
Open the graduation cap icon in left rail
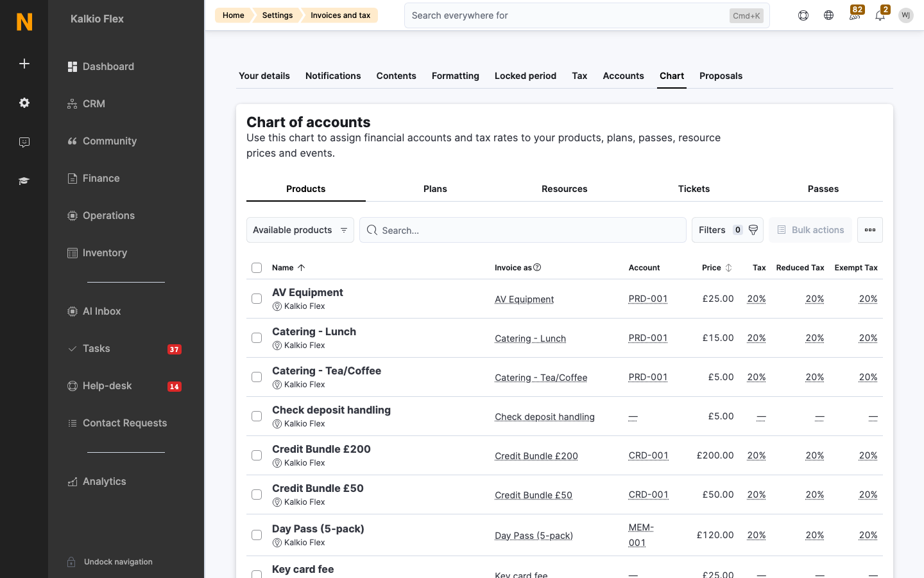(x=24, y=181)
